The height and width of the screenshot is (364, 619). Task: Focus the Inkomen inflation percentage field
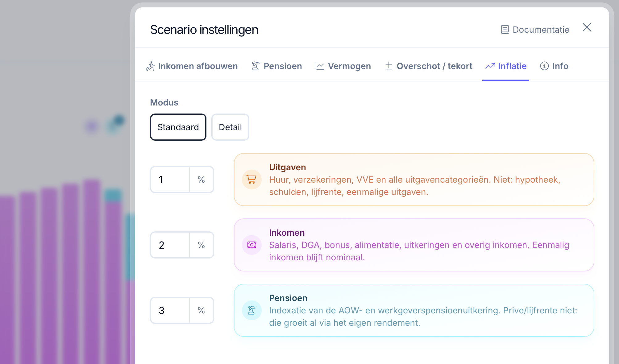170,245
